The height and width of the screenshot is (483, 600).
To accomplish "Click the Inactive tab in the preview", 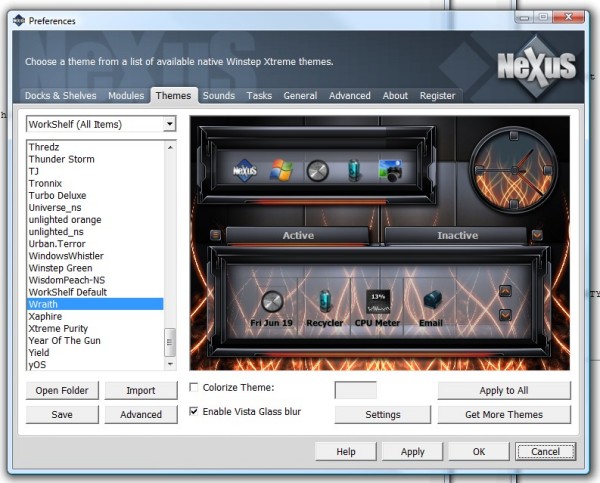I will (x=457, y=235).
